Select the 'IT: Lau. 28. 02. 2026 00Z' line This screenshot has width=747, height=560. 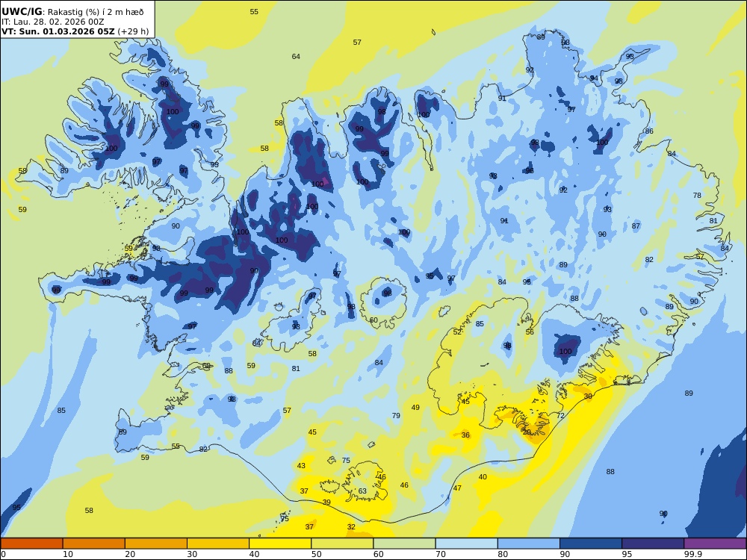[52, 22]
